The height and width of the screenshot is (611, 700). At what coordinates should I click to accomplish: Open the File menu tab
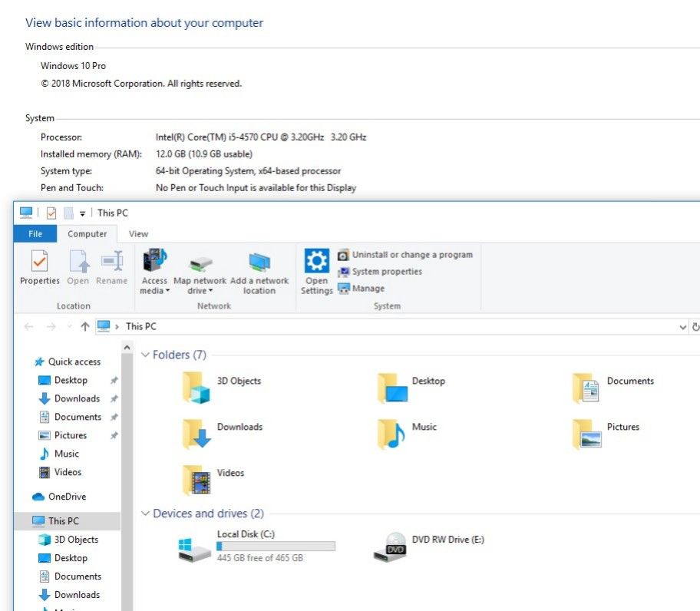coord(35,234)
